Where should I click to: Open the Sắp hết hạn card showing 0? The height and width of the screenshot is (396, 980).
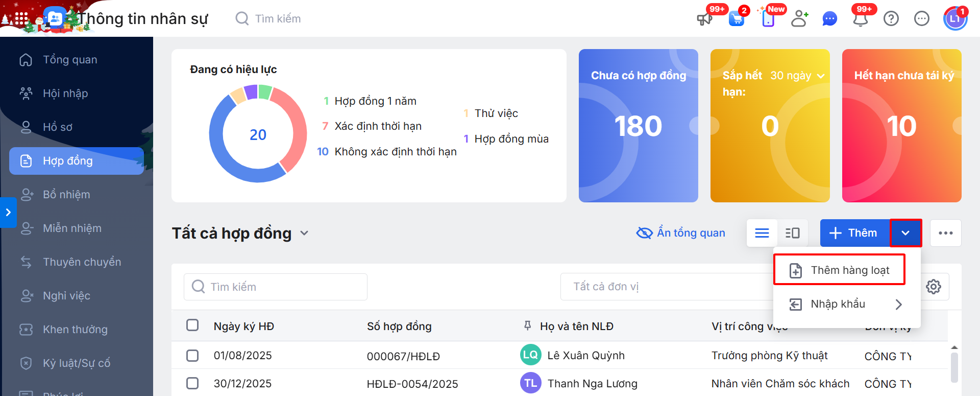pyautogui.click(x=770, y=126)
